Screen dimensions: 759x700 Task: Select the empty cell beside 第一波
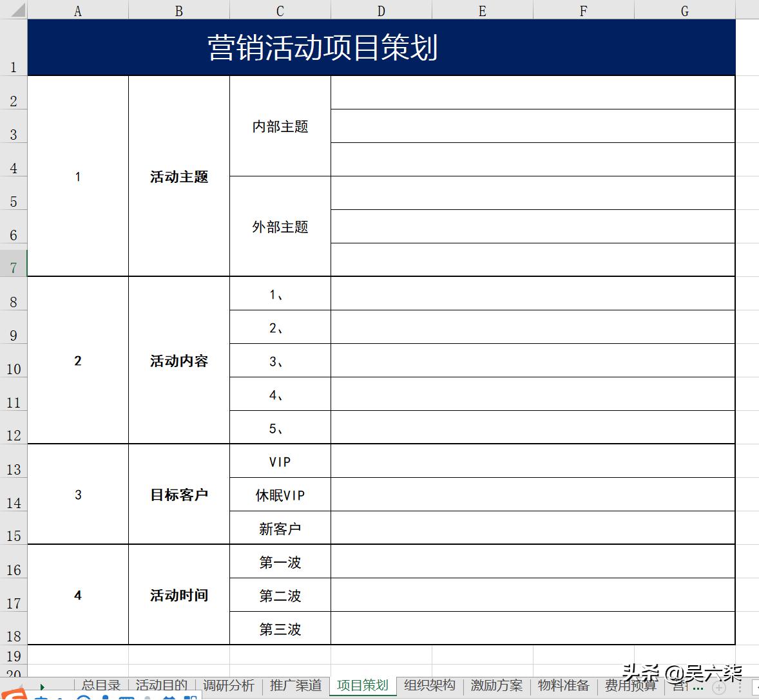[x=532, y=561]
